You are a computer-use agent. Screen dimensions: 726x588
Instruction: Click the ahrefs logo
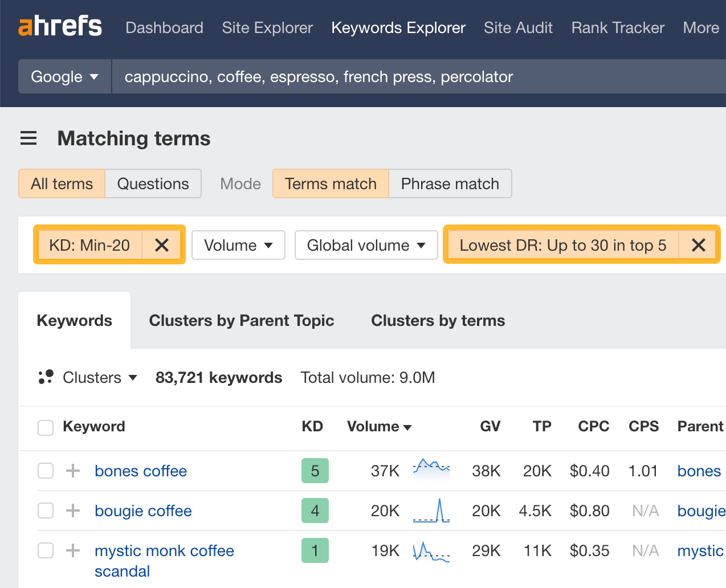click(x=60, y=26)
